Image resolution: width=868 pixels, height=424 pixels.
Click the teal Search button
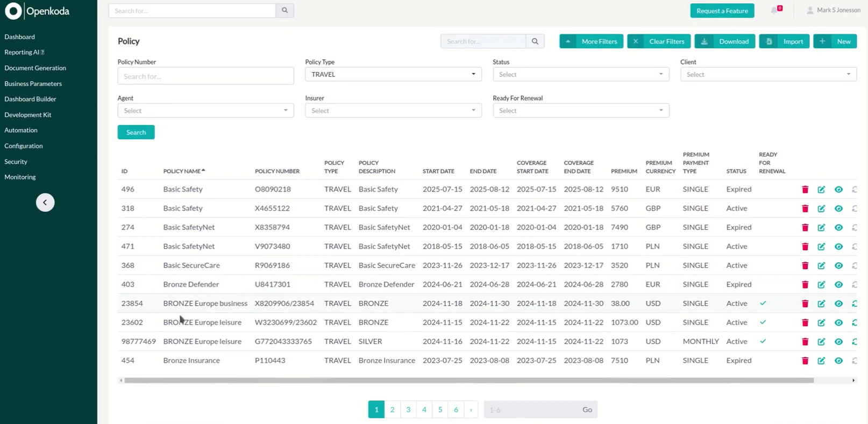(x=136, y=132)
